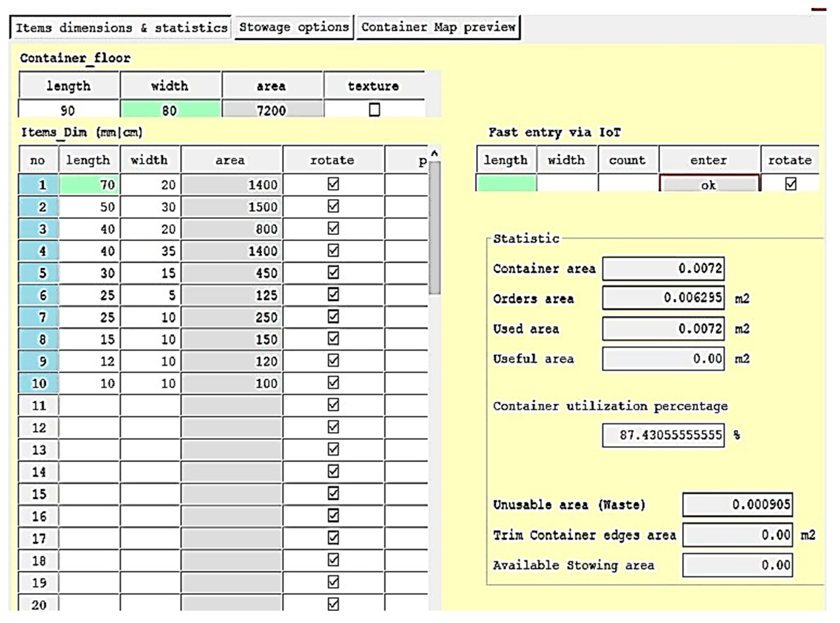Toggle rotate in the Fast entry row
This screenshot has width=840, height=623.
(x=792, y=184)
